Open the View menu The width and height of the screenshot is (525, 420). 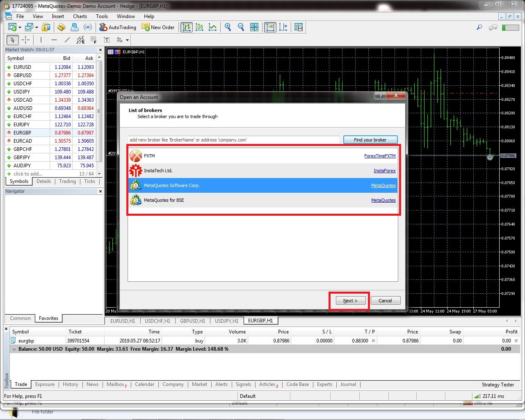coord(38,16)
